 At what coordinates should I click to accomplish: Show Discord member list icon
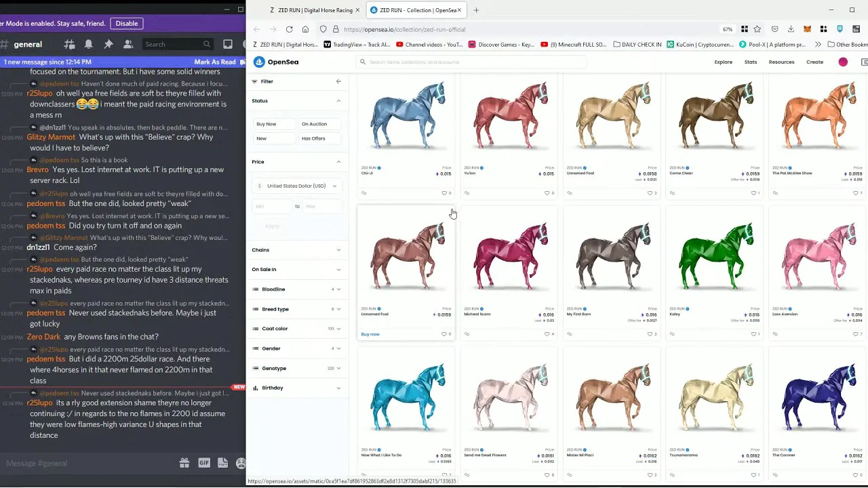pos(128,45)
